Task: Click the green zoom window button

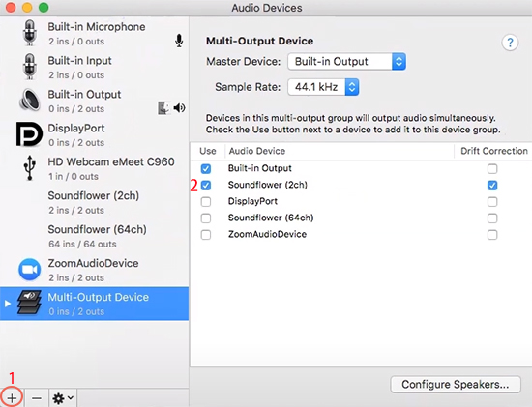Action: coord(44,7)
